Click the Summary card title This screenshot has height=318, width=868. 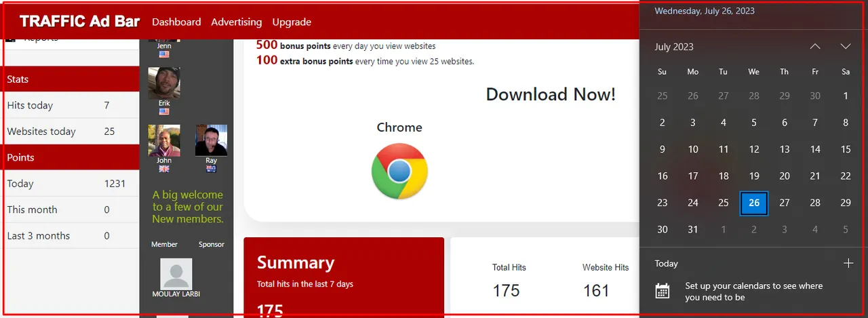coord(296,263)
